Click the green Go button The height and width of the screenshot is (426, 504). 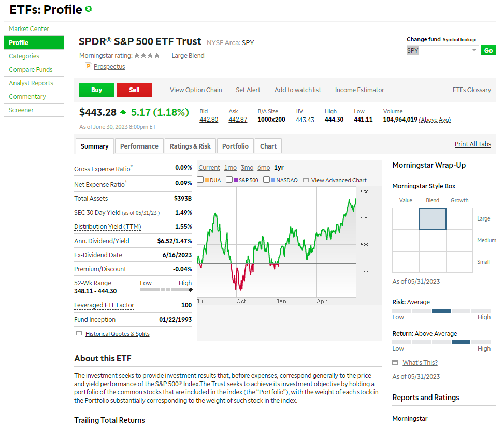tap(488, 50)
